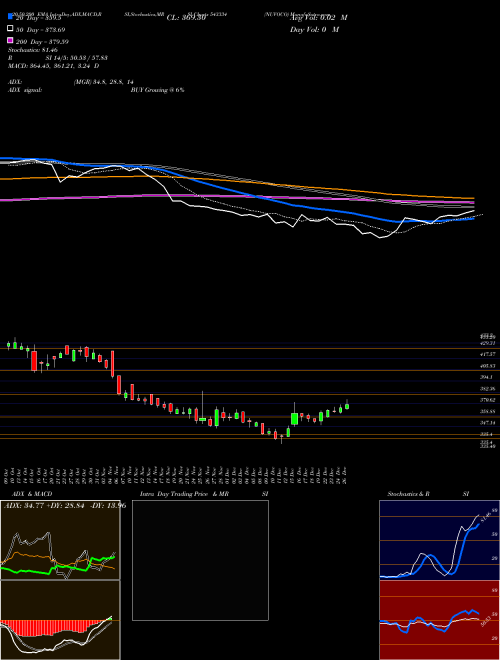Click the Intra Day Trading Price & MRSI title
The image size is (500, 660).
click(x=204, y=494)
